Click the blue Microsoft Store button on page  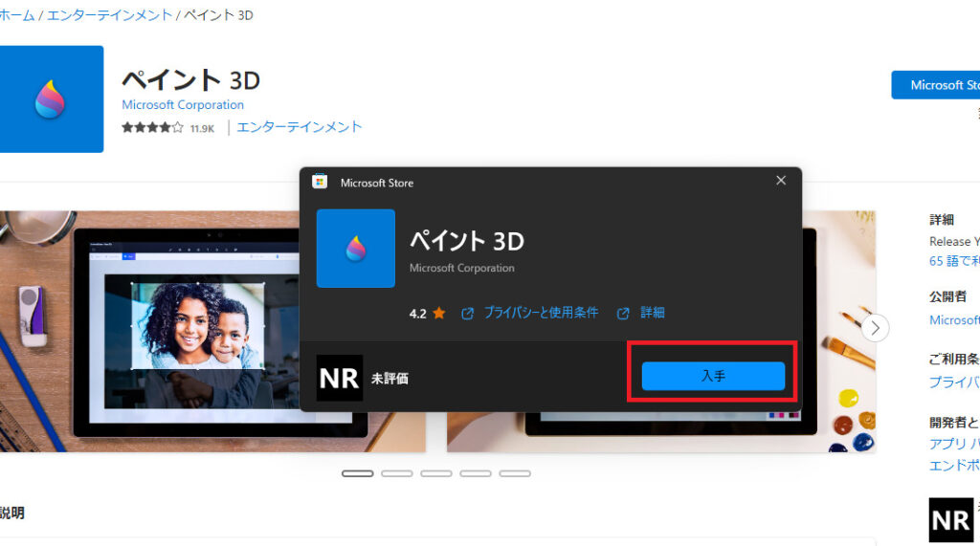[936, 85]
